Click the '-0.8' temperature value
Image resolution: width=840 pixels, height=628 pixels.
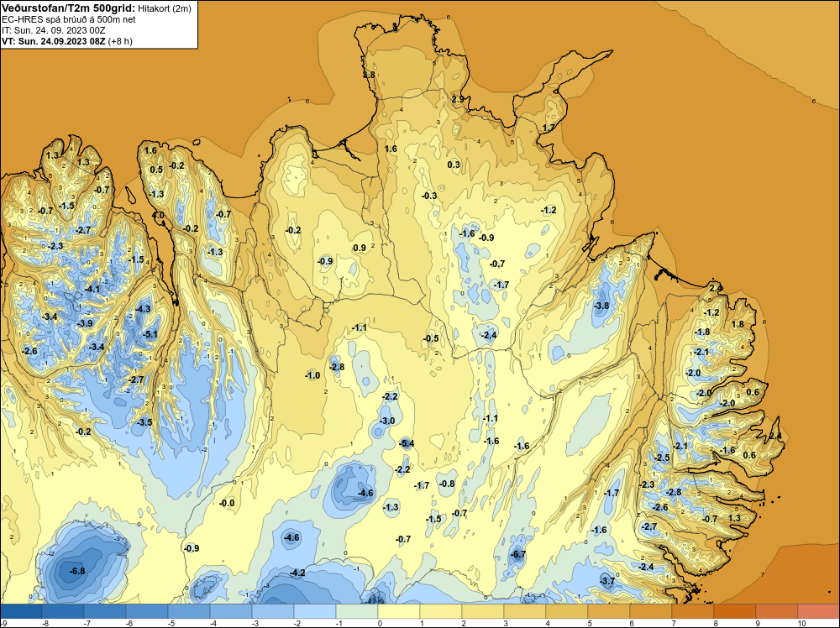point(447,484)
